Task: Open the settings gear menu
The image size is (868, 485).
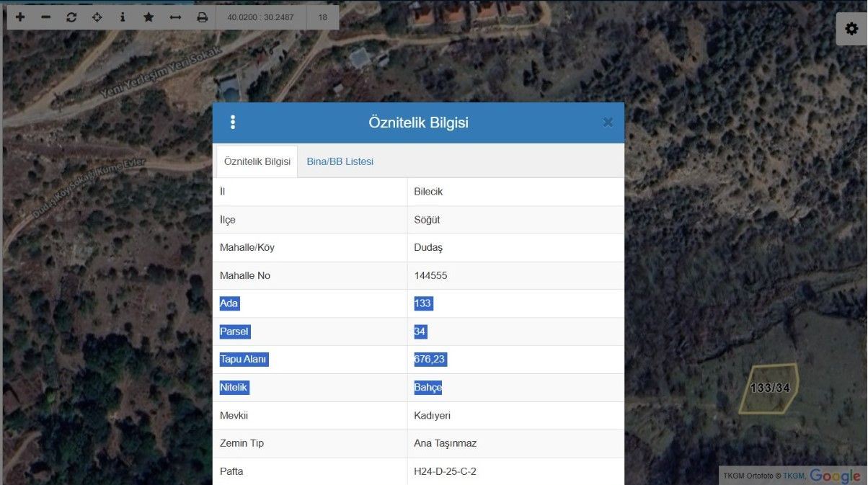Action: tap(851, 30)
